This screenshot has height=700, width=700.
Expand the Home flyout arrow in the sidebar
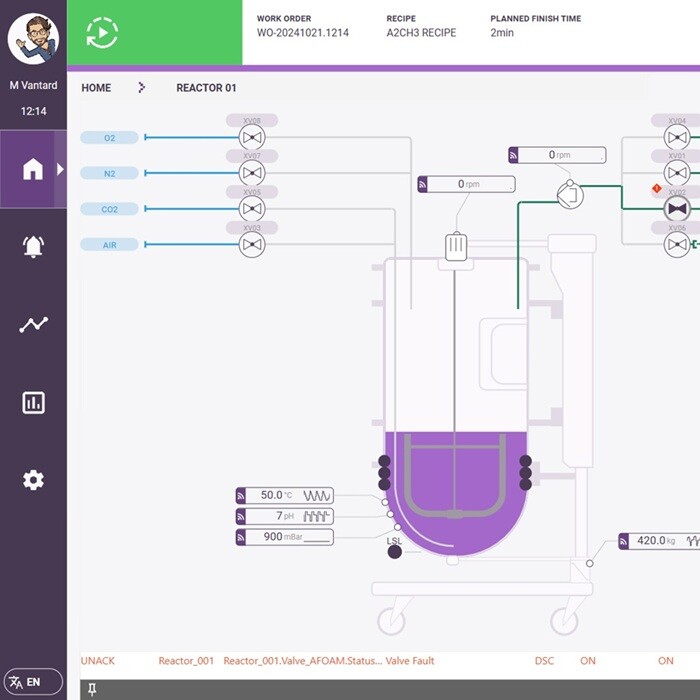pos(60,169)
